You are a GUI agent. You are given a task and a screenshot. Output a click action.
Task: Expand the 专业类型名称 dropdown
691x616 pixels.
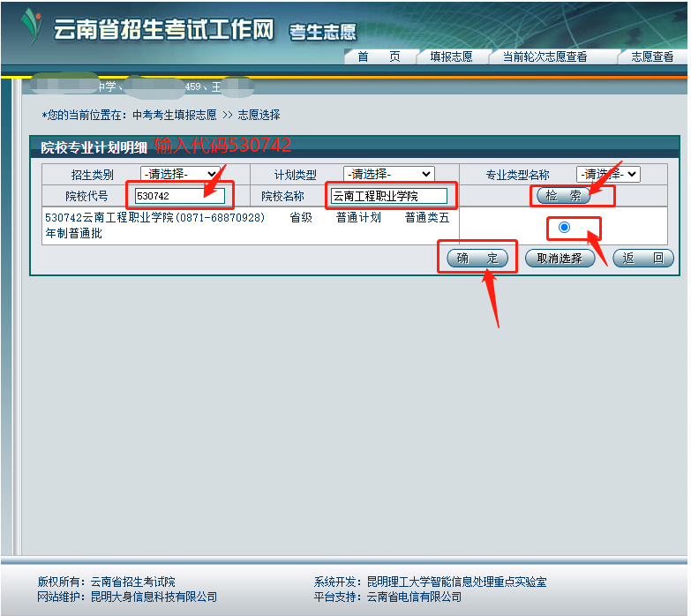608,174
